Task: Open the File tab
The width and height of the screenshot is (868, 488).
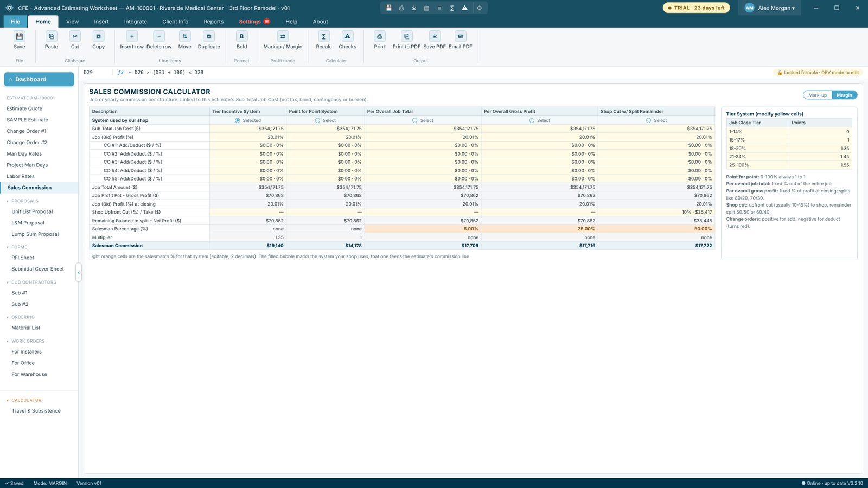Action: point(15,22)
